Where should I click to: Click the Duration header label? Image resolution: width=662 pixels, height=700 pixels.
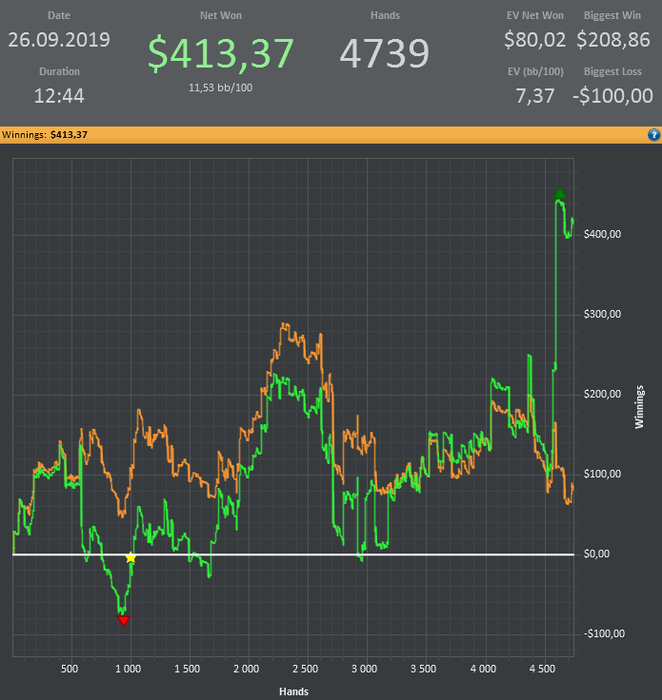59,71
